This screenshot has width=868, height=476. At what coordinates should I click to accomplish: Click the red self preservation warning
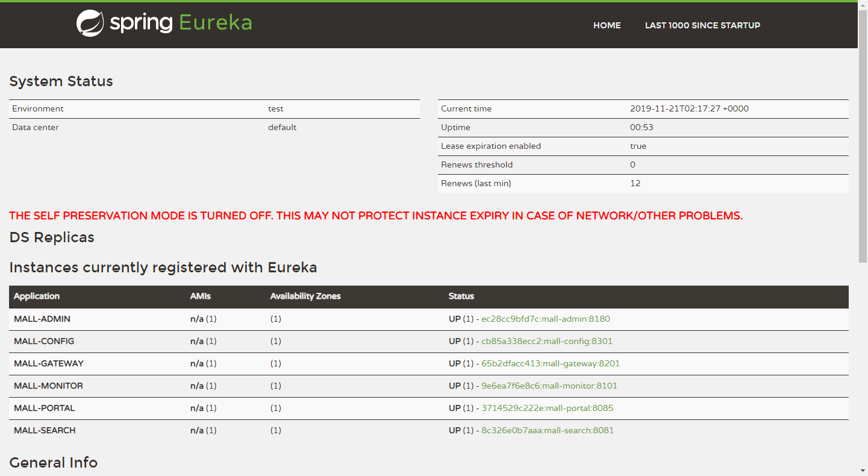(x=376, y=216)
